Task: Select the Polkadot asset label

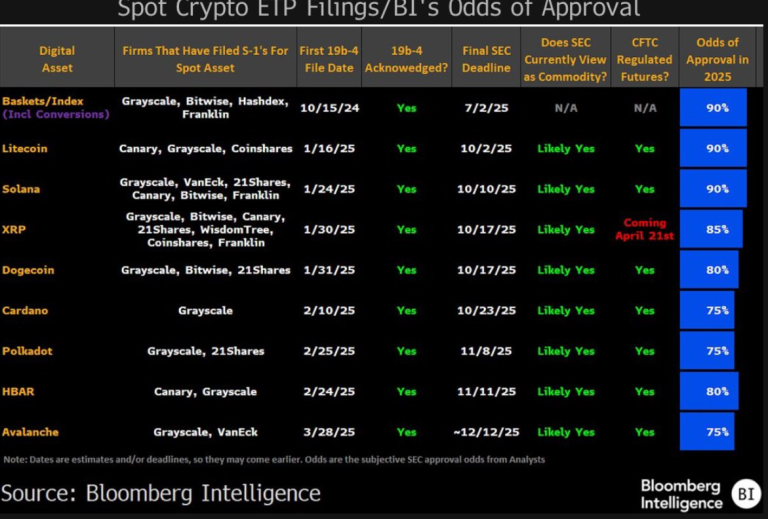Action: [x=27, y=351]
